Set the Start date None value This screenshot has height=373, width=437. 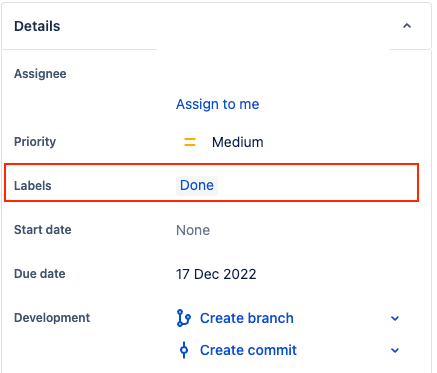tap(193, 230)
